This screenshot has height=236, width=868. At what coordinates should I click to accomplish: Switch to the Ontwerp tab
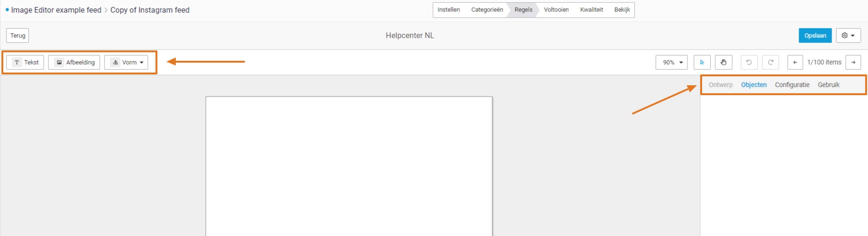pos(721,85)
